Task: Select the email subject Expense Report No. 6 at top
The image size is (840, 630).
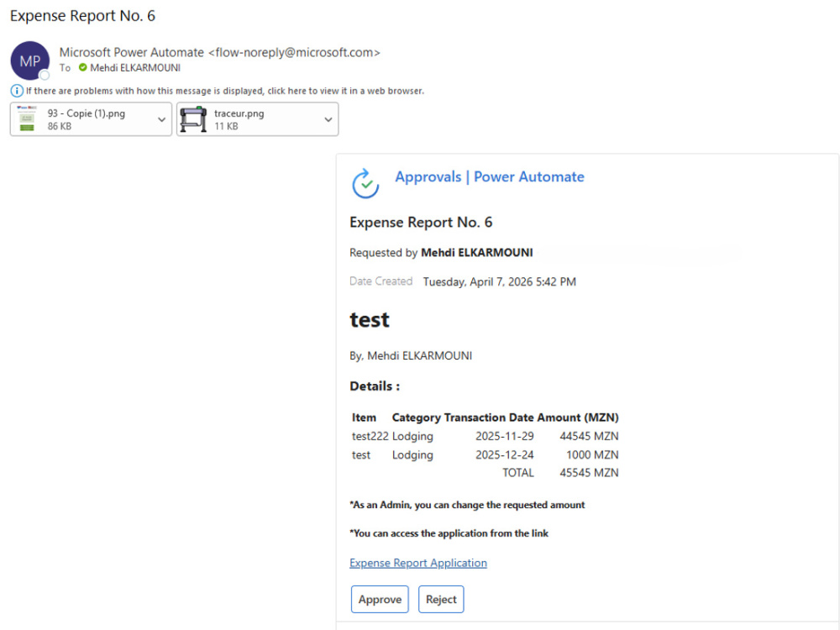Action: point(82,15)
